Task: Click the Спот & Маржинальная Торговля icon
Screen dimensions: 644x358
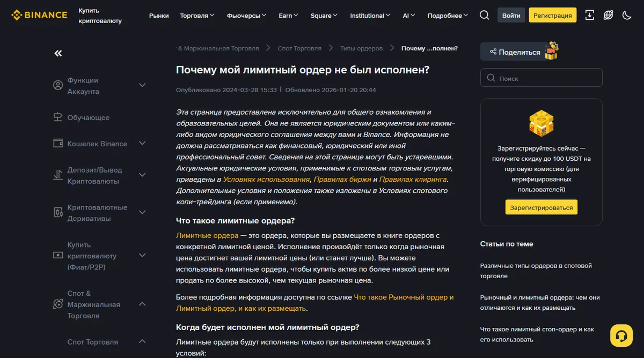Action: 58,304
